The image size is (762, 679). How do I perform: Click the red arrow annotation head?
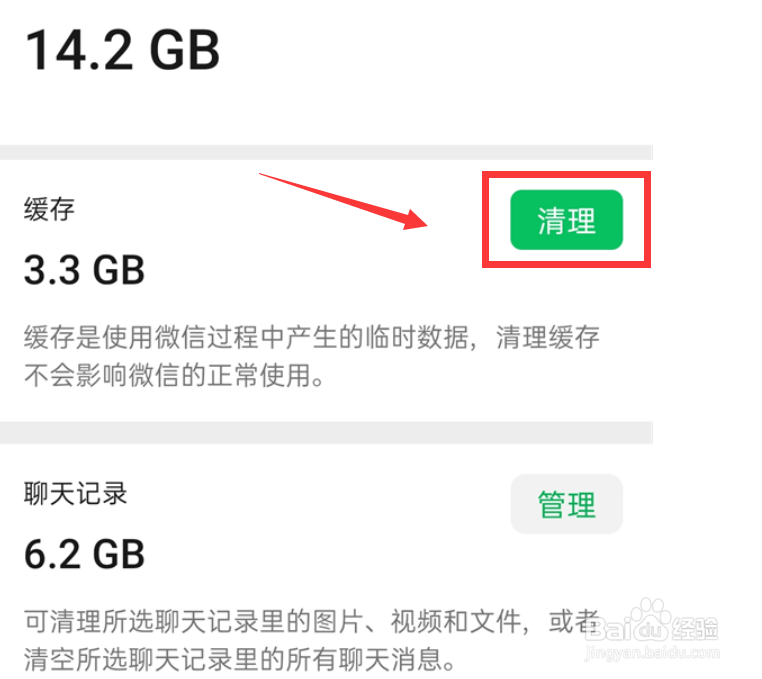pyautogui.click(x=414, y=221)
